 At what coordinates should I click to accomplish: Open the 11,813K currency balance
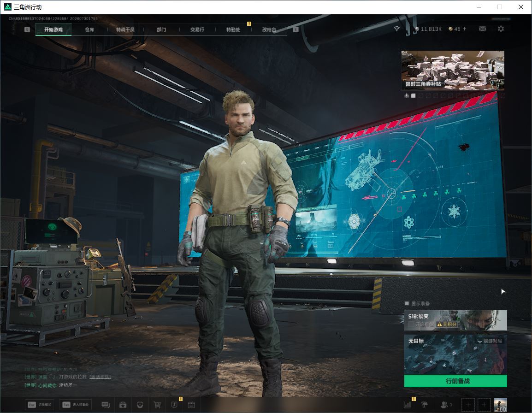tap(428, 29)
